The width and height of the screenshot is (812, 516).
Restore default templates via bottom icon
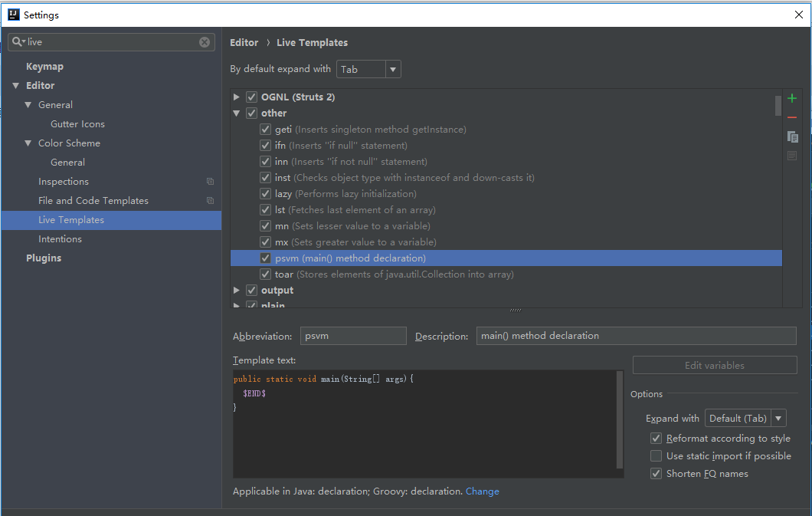coord(791,156)
